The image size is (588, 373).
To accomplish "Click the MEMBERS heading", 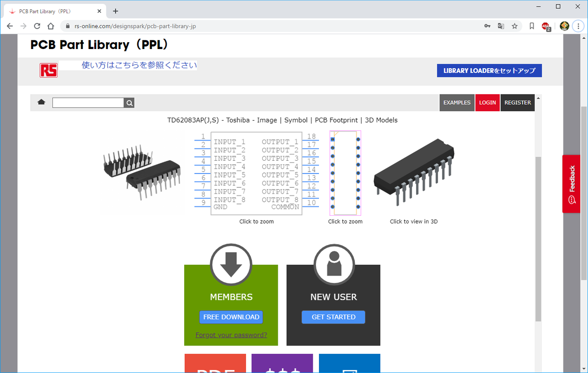I will [231, 297].
